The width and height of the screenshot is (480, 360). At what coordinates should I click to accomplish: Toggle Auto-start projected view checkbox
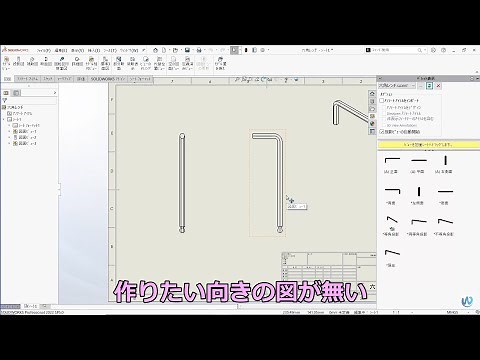click(382, 132)
